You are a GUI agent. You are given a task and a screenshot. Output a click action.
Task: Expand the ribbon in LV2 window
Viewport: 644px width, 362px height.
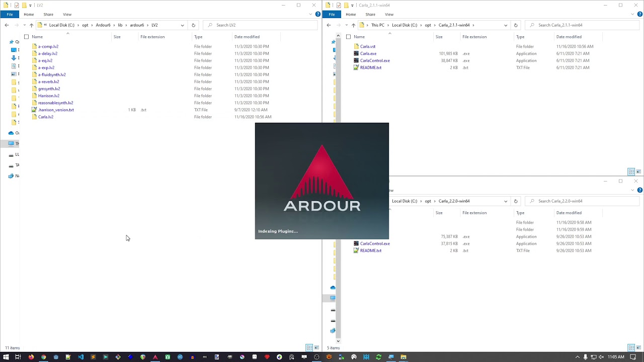pyautogui.click(x=311, y=14)
